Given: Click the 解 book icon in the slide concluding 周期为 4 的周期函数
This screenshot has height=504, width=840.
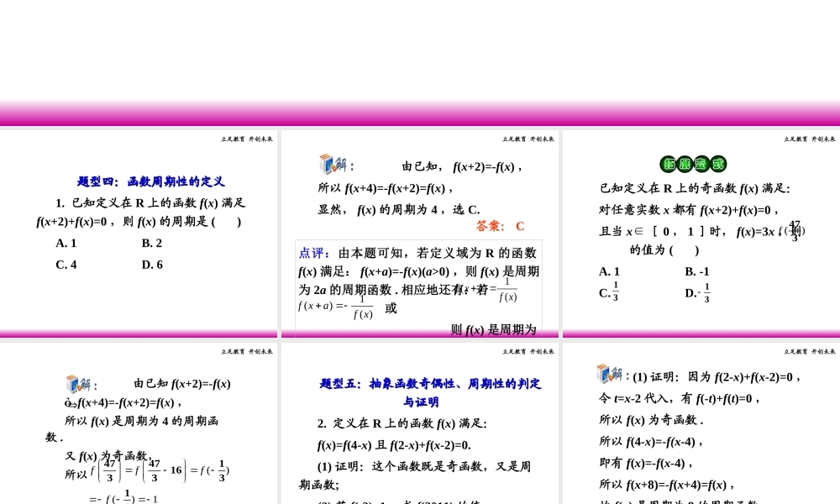Looking at the screenshot, I should click(x=81, y=384).
